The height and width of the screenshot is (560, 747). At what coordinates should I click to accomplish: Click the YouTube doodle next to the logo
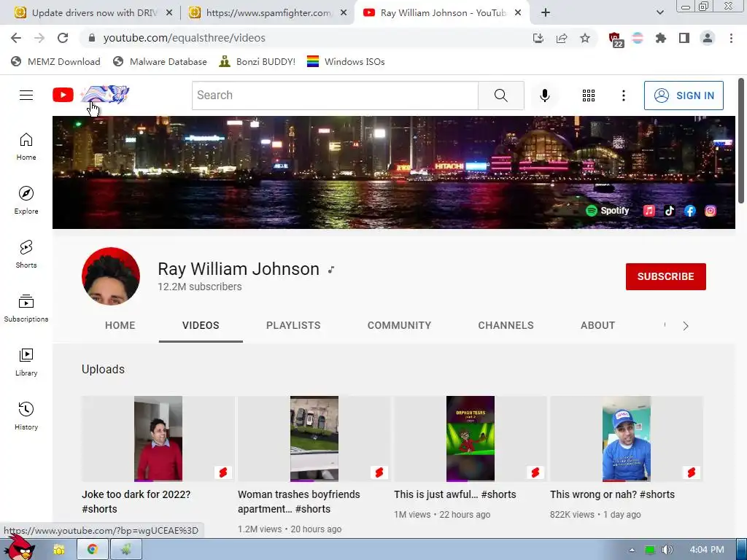[105, 94]
